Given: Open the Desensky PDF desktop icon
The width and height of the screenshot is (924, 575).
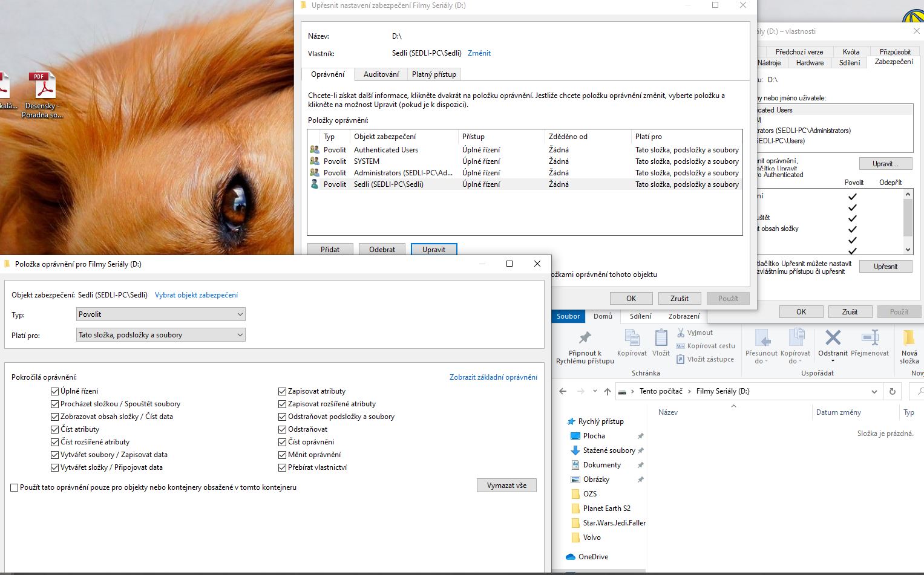Looking at the screenshot, I should (44, 86).
